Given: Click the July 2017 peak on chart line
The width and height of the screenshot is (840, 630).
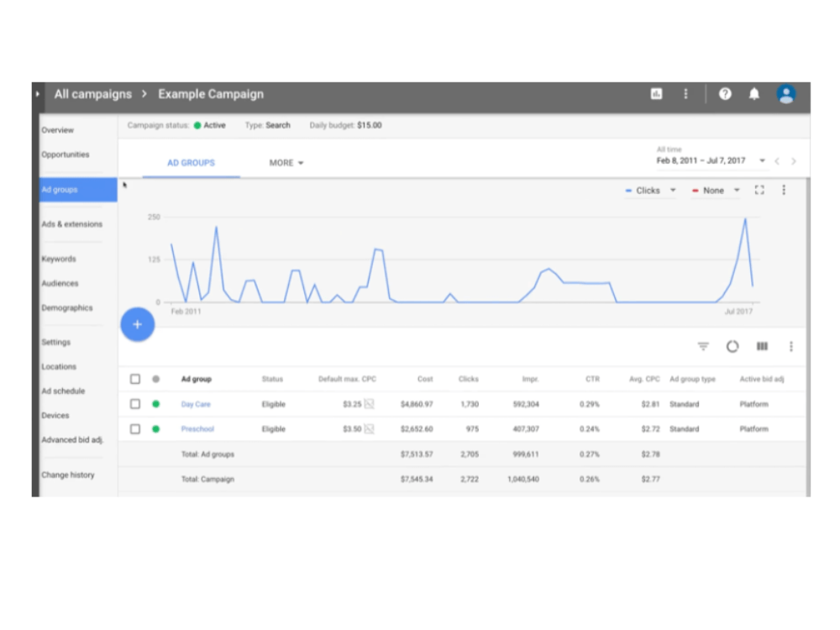Looking at the screenshot, I should pyautogui.click(x=744, y=218).
